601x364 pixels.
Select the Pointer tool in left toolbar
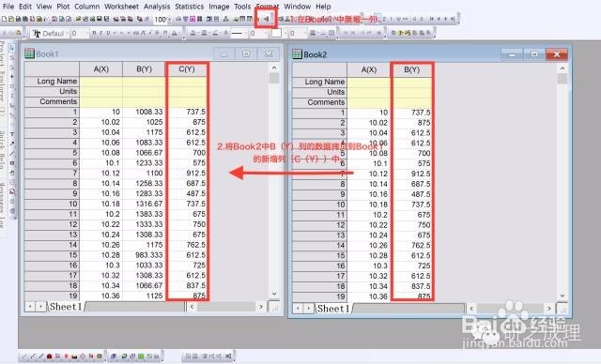12,48
